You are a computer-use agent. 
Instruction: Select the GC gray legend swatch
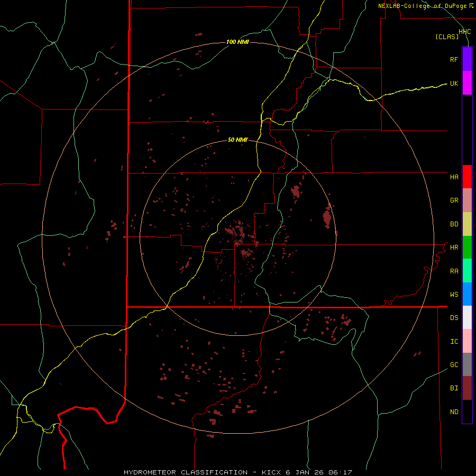467,364
